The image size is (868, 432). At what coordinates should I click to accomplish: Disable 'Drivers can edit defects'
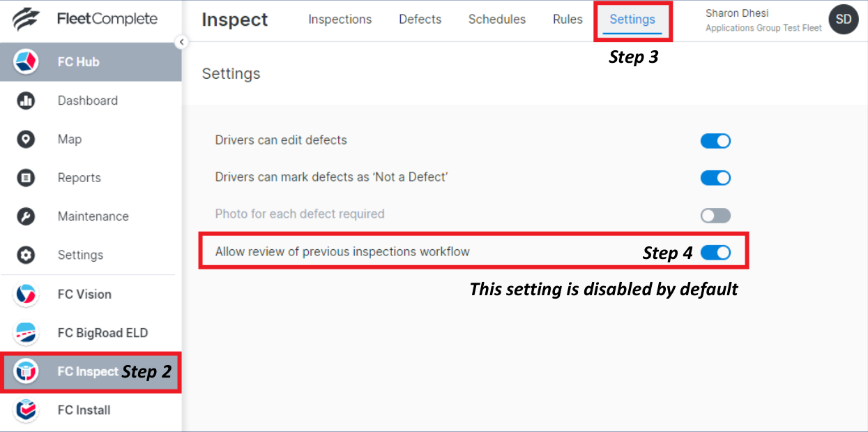click(715, 140)
